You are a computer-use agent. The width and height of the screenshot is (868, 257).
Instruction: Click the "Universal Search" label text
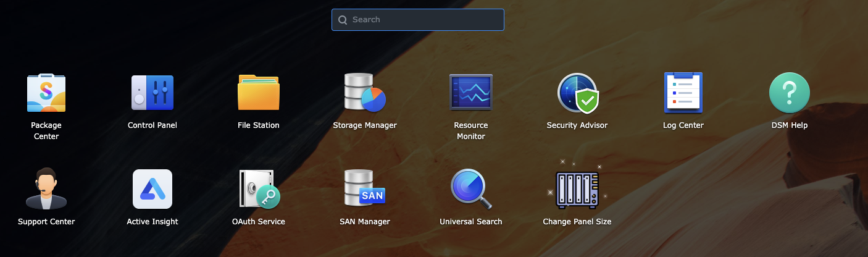tap(471, 222)
